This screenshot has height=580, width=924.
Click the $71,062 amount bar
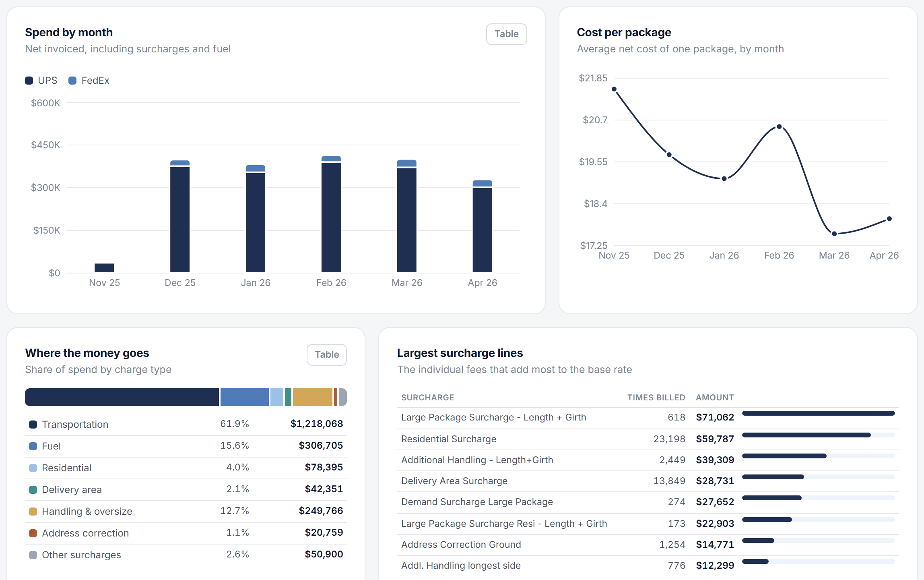(x=819, y=413)
